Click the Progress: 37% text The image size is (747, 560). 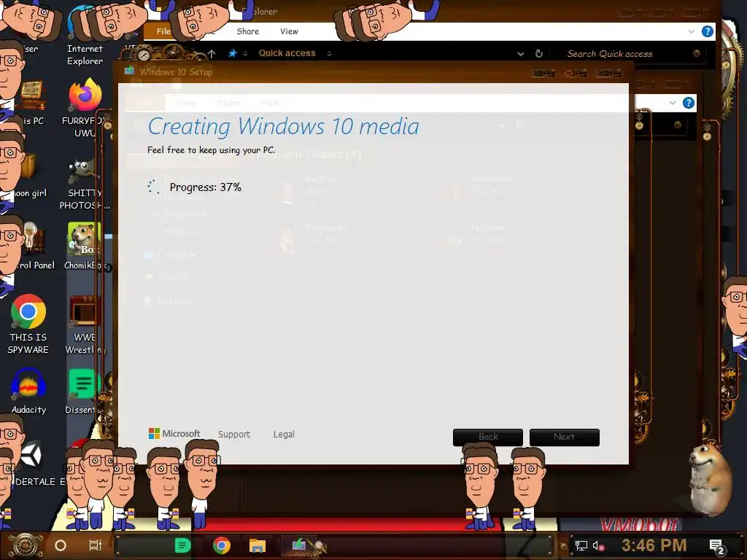coord(205,187)
